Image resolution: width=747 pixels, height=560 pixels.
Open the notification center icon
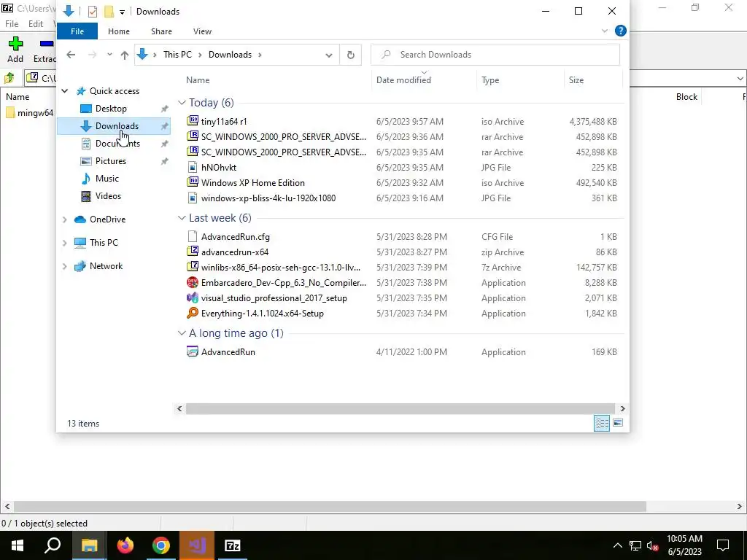point(723,545)
